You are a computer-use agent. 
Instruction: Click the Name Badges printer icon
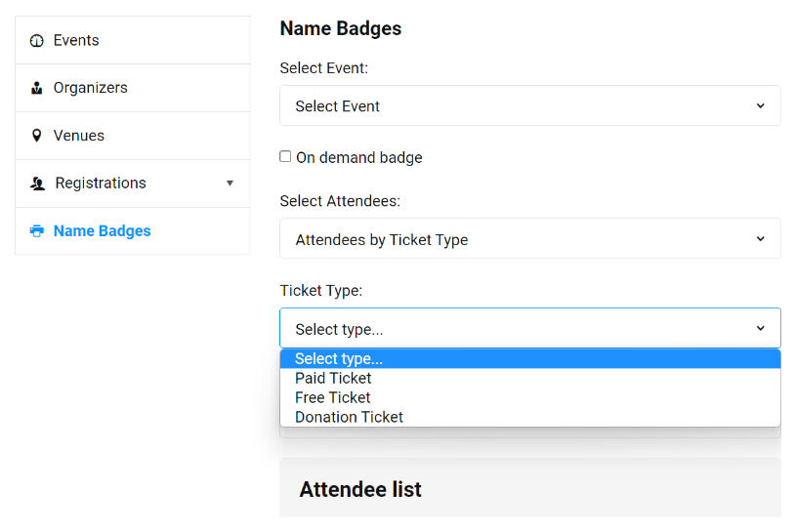pyautogui.click(x=36, y=230)
